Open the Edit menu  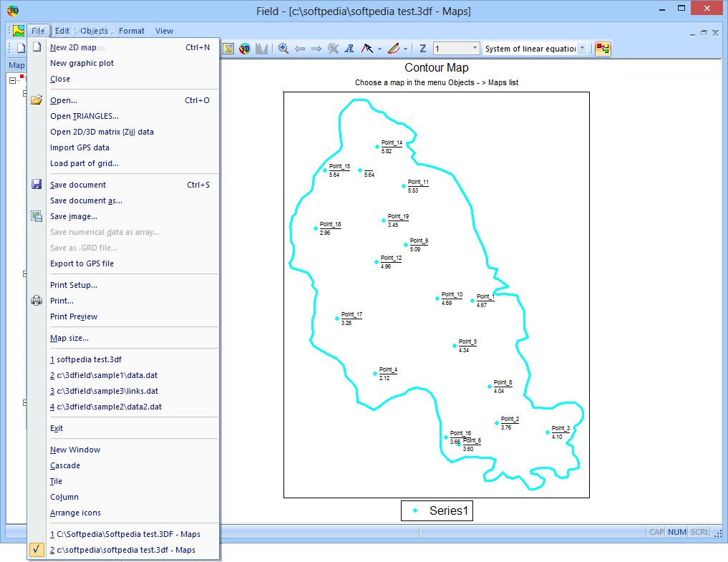tap(62, 31)
